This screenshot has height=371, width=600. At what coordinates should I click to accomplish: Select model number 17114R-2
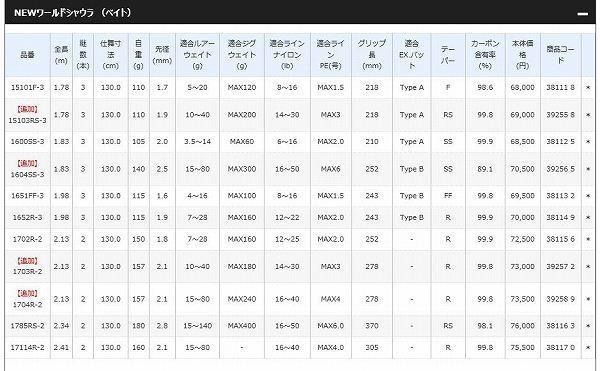tap(28, 348)
